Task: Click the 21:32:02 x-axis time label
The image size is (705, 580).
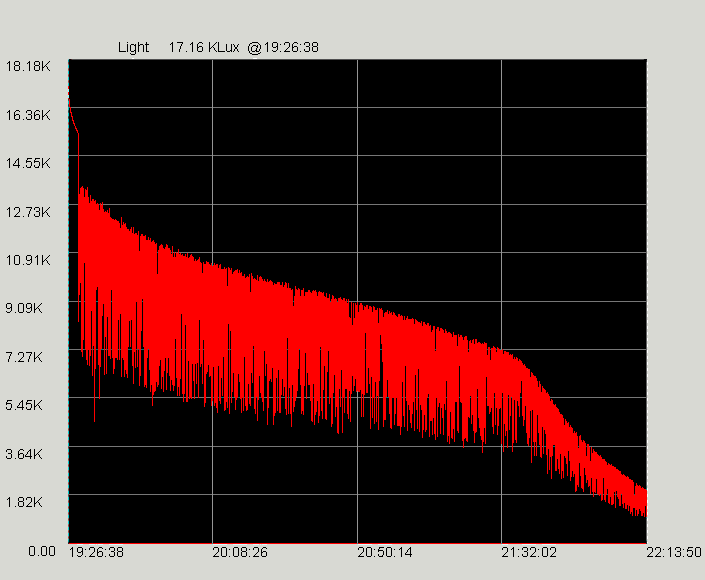Action: [x=529, y=552]
